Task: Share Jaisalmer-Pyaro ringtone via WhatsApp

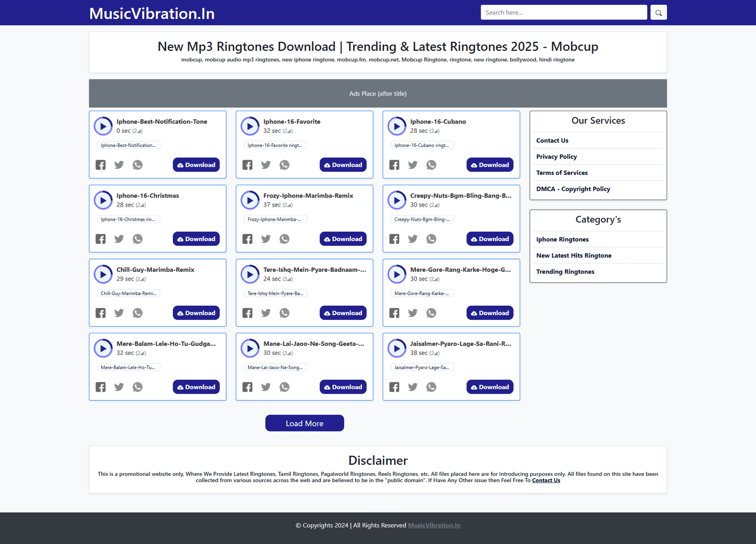Action: coord(431,387)
